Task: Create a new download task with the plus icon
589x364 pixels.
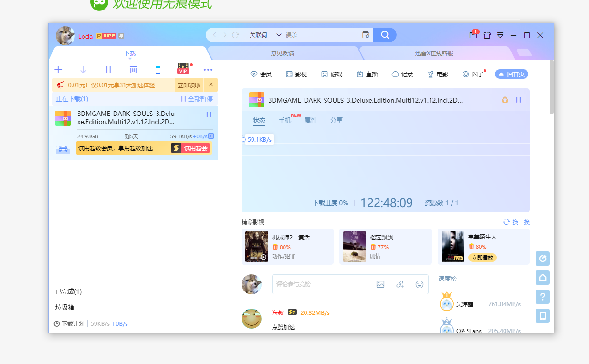Action: click(58, 69)
